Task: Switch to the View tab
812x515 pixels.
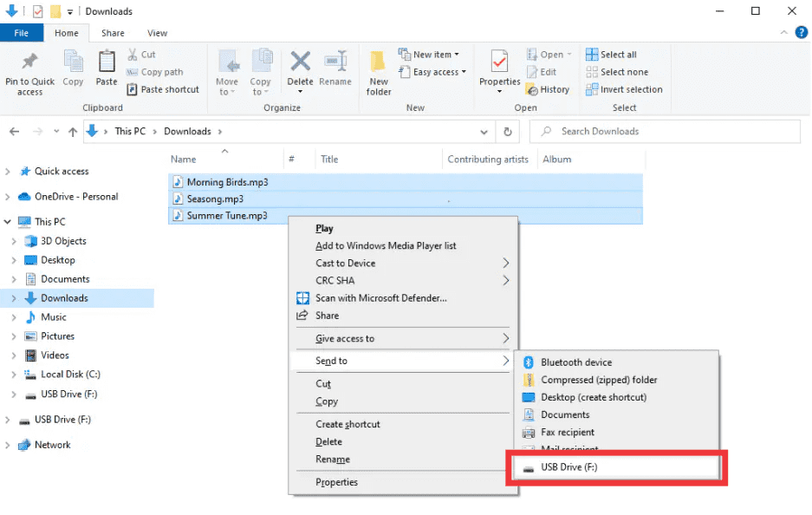Action: click(157, 33)
